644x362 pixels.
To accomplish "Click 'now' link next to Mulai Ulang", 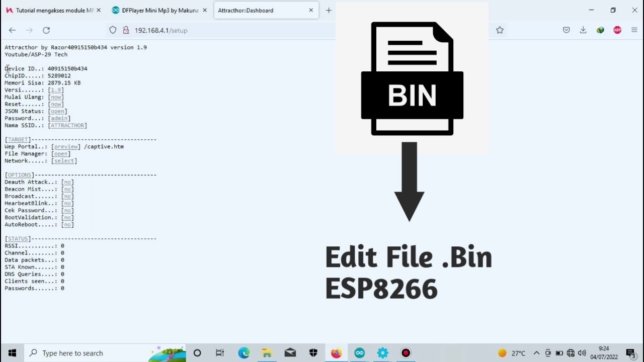I will tap(56, 97).
